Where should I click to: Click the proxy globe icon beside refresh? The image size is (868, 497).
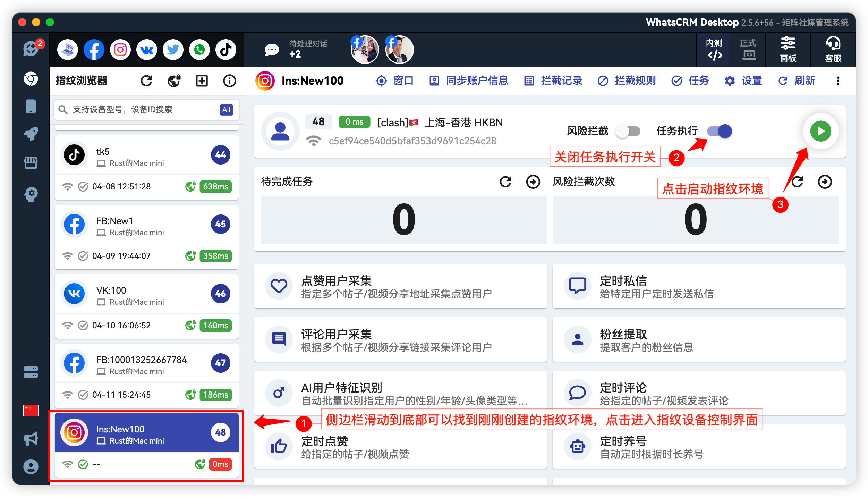pyautogui.click(x=174, y=81)
